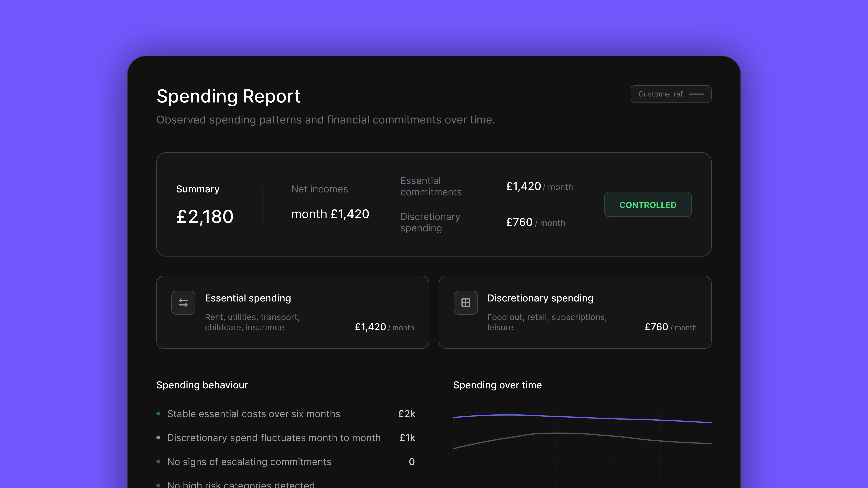Switch to the Spending over time section
The width and height of the screenshot is (868, 488).
(x=497, y=385)
